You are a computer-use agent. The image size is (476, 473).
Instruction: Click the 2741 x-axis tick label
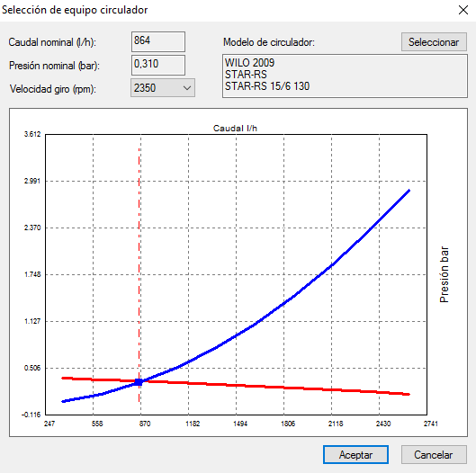pyautogui.click(x=431, y=424)
